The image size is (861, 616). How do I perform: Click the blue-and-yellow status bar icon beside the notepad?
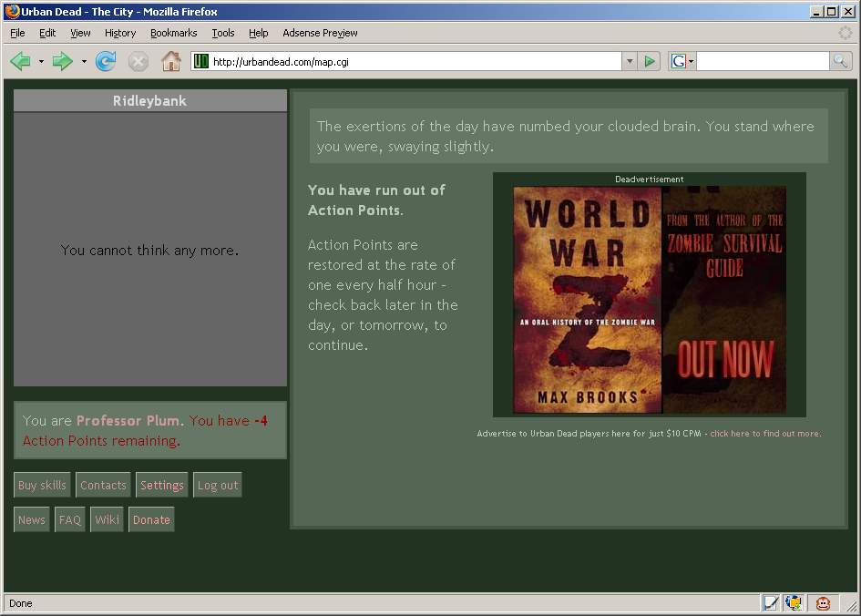pyautogui.click(x=794, y=603)
